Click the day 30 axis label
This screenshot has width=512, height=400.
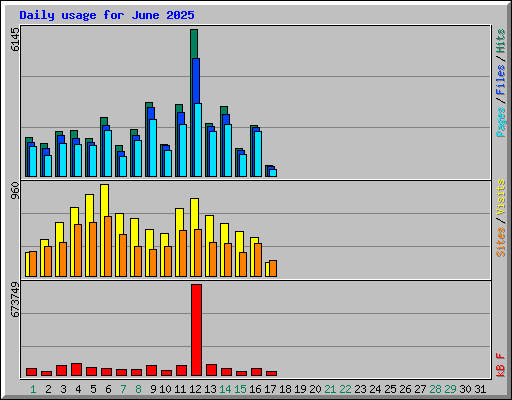(465, 389)
